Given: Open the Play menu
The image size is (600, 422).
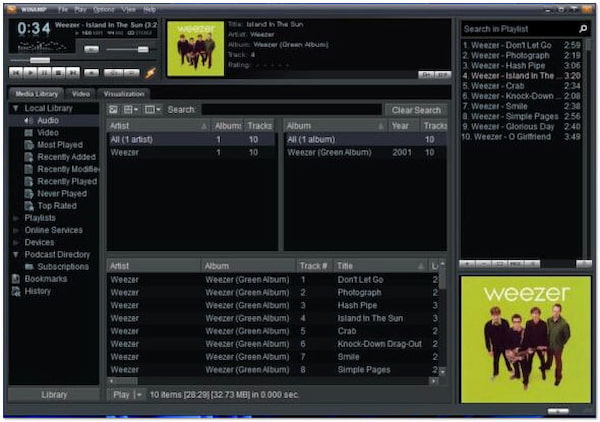Looking at the screenshot, I should tap(80, 10).
